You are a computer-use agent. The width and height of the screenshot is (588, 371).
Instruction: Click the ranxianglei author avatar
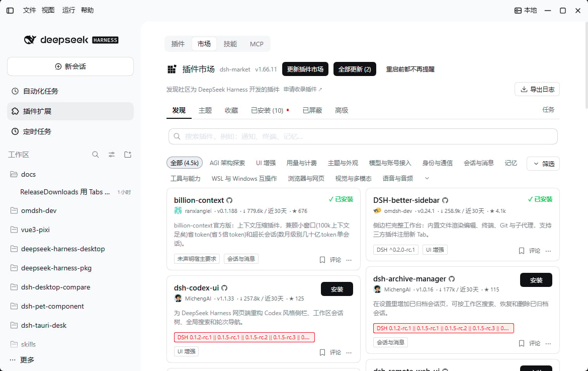click(x=178, y=211)
